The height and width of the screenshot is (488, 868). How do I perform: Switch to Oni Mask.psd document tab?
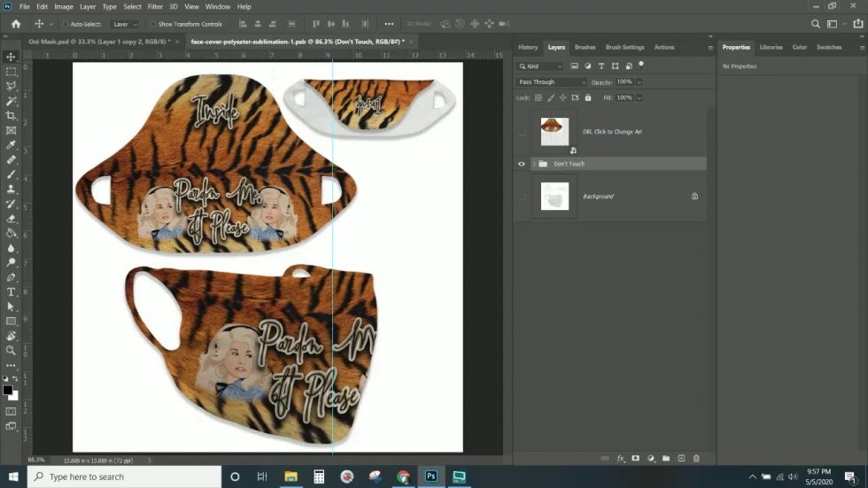(x=89, y=41)
